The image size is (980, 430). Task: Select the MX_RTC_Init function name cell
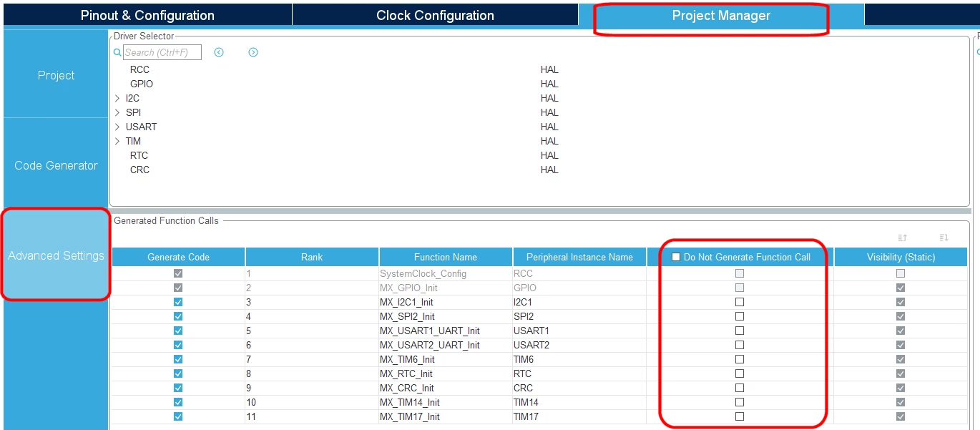pyautogui.click(x=446, y=373)
